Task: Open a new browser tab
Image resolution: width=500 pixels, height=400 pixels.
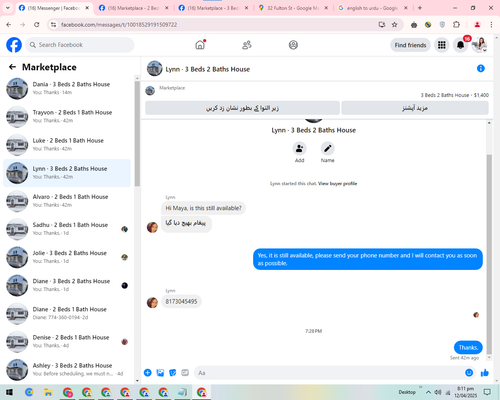Action: click(420, 8)
